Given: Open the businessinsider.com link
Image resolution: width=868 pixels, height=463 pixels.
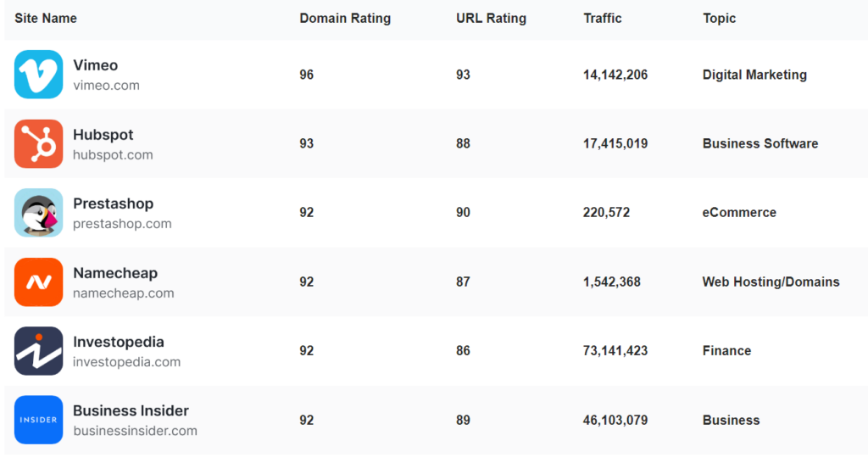Looking at the screenshot, I should pyautogui.click(x=135, y=431).
